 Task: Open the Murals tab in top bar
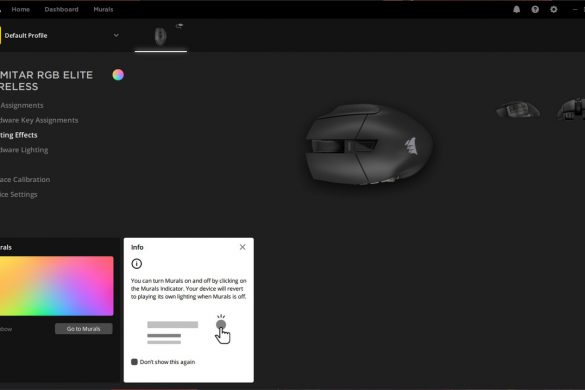[103, 9]
